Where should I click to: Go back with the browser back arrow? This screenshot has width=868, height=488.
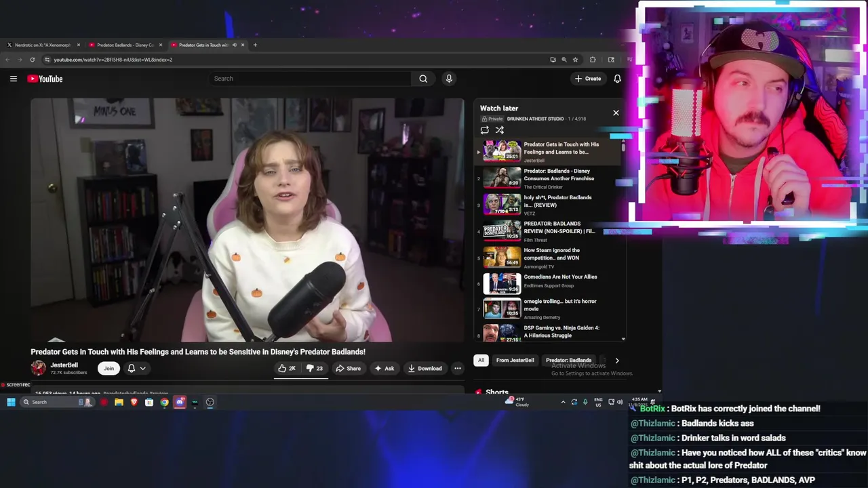[x=7, y=60]
